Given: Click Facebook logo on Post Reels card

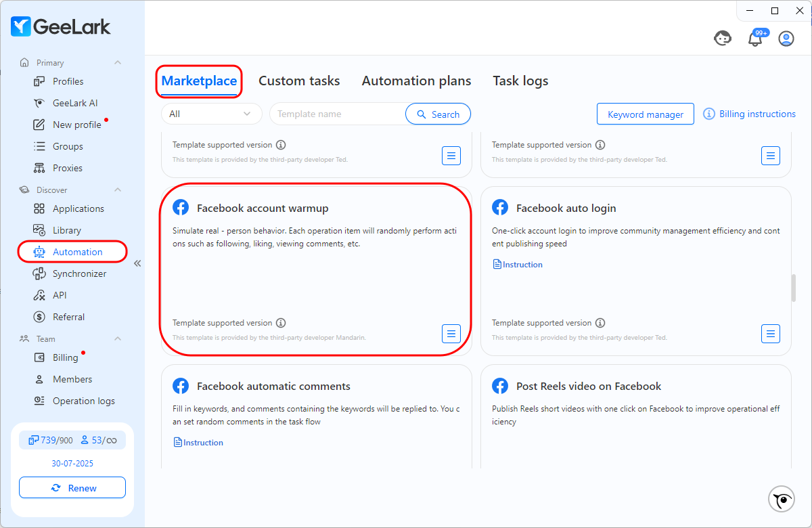Looking at the screenshot, I should (x=500, y=386).
